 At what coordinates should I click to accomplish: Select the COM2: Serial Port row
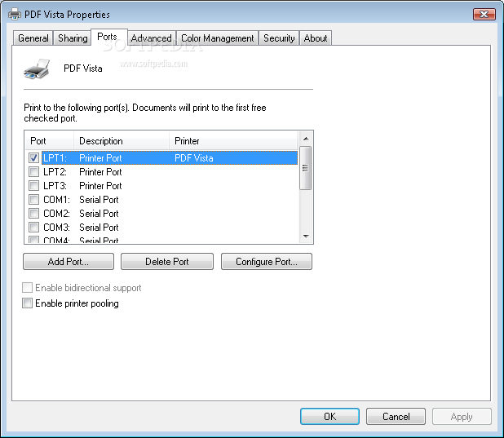pos(161,213)
